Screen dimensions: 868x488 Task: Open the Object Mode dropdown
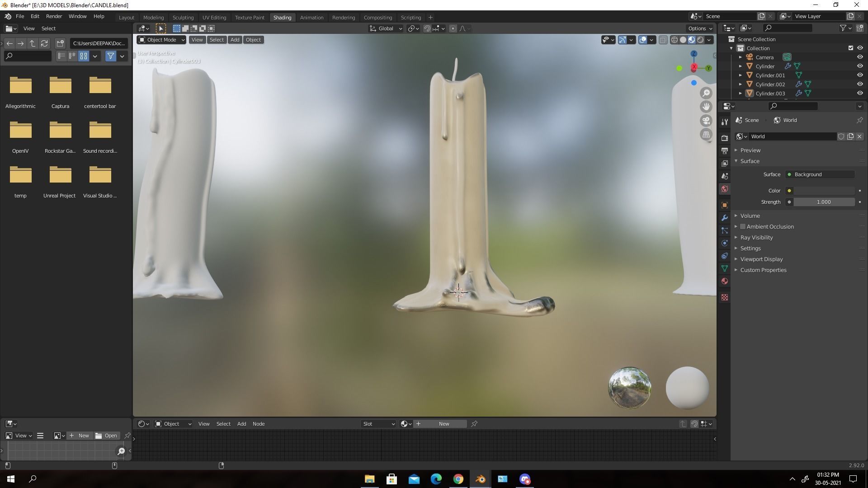pyautogui.click(x=161, y=40)
